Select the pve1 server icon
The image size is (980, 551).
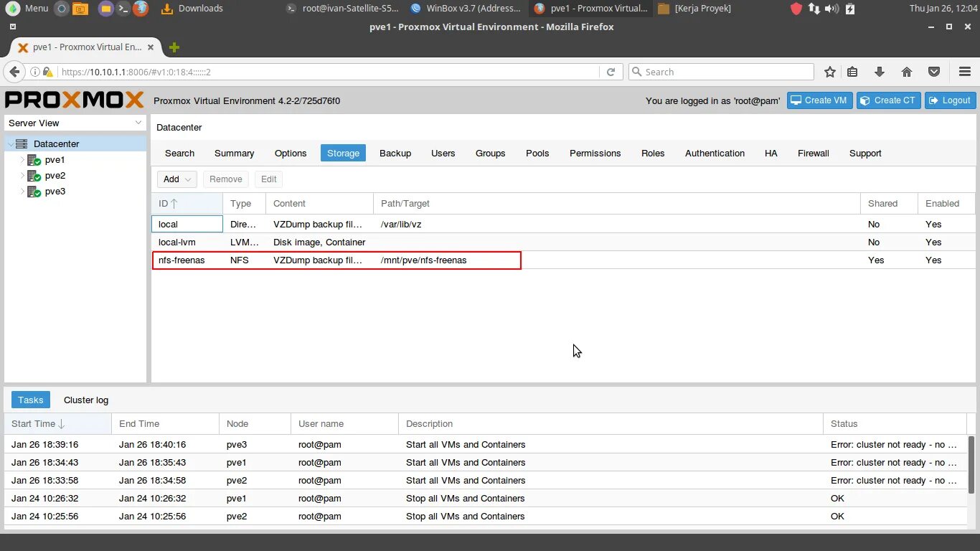tap(34, 160)
